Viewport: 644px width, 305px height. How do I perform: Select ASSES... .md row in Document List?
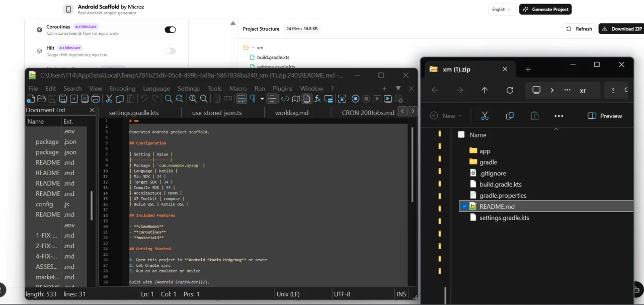click(56, 266)
